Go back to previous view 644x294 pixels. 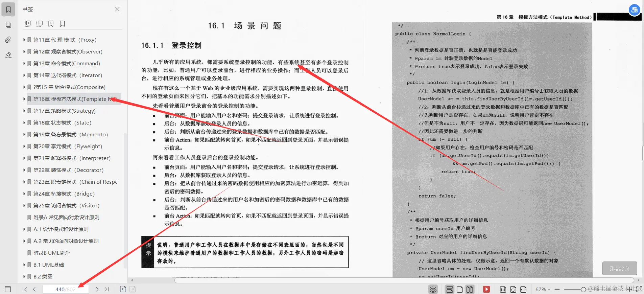tap(123, 289)
